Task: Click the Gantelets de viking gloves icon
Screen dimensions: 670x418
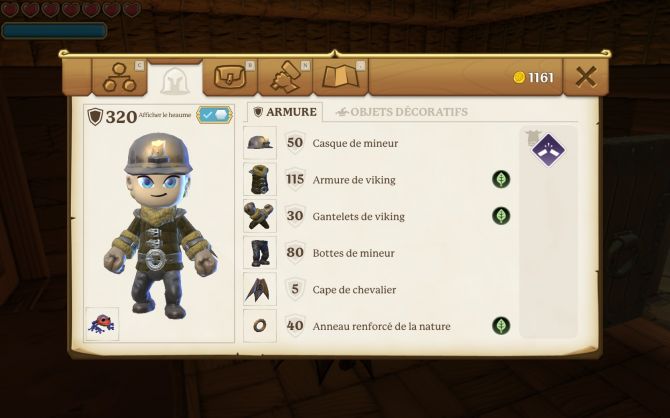Action: [x=260, y=216]
